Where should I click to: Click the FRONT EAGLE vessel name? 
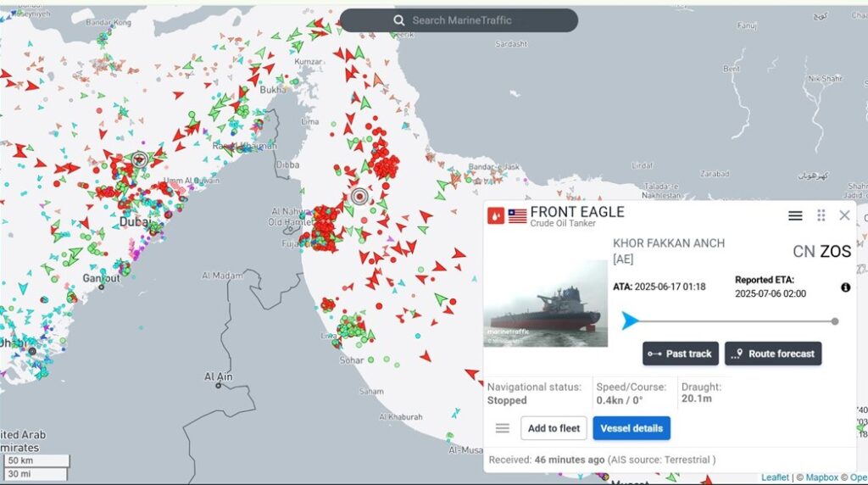[x=576, y=211]
